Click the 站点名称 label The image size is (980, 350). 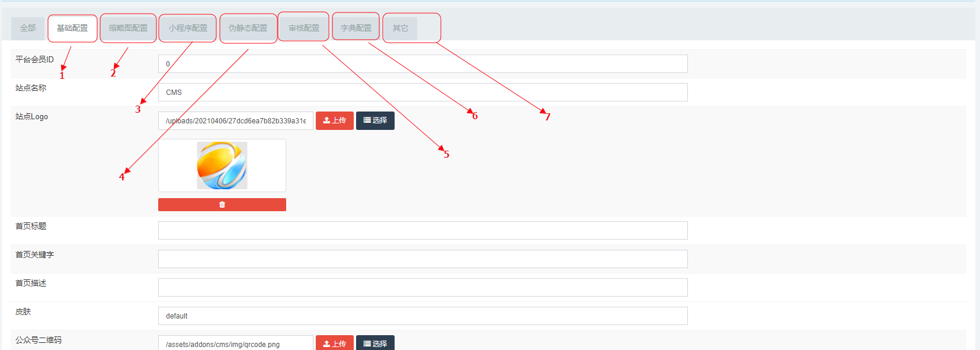click(x=31, y=88)
